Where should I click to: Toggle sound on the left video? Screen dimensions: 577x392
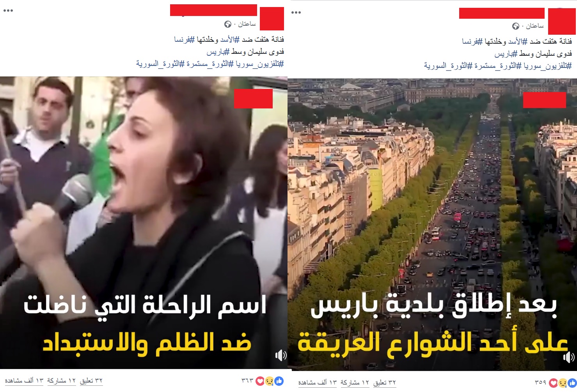(281, 355)
